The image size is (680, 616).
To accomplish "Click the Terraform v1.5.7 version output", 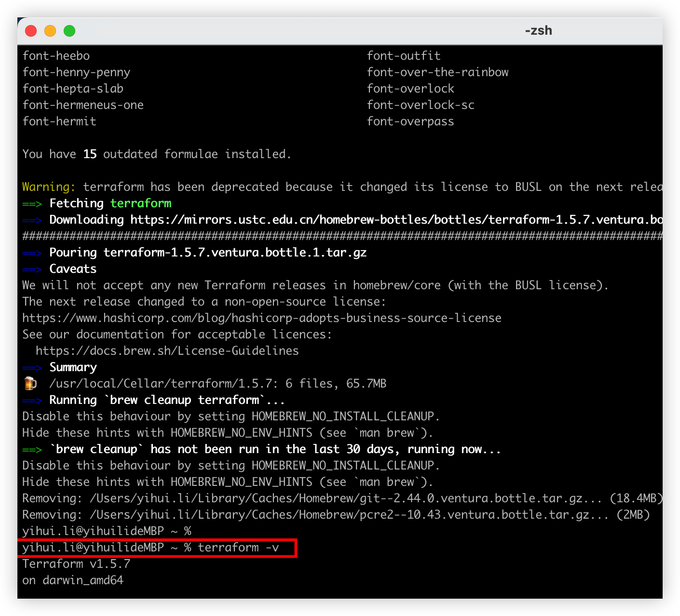I will tap(76, 564).
